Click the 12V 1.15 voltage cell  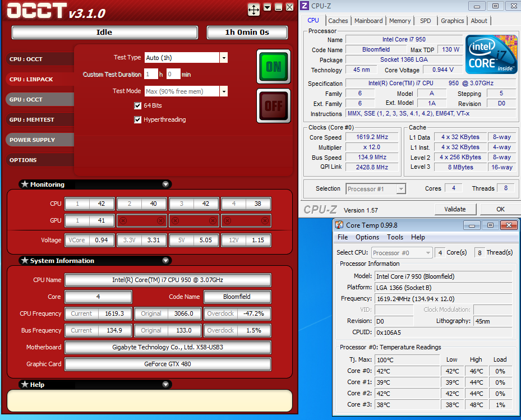pos(246,240)
